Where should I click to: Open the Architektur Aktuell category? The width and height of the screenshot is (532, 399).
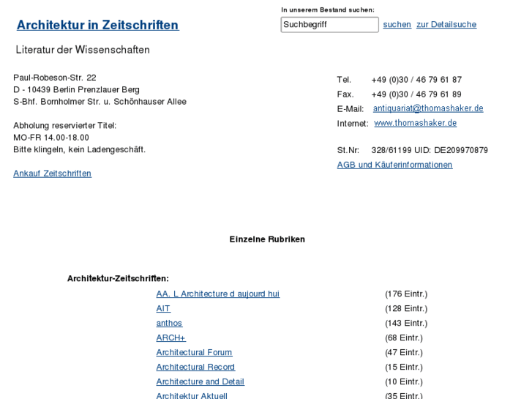tap(192, 395)
